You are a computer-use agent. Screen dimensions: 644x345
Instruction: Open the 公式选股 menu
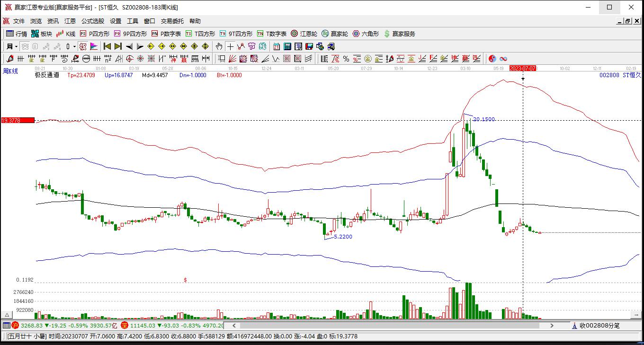(x=93, y=21)
